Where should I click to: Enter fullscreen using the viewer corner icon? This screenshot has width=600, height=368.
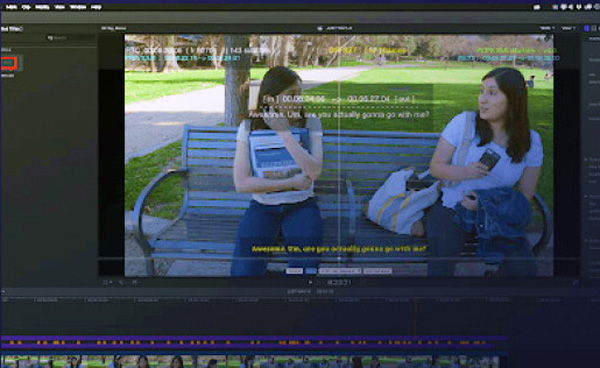pyautogui.click(x=576, y=283)
